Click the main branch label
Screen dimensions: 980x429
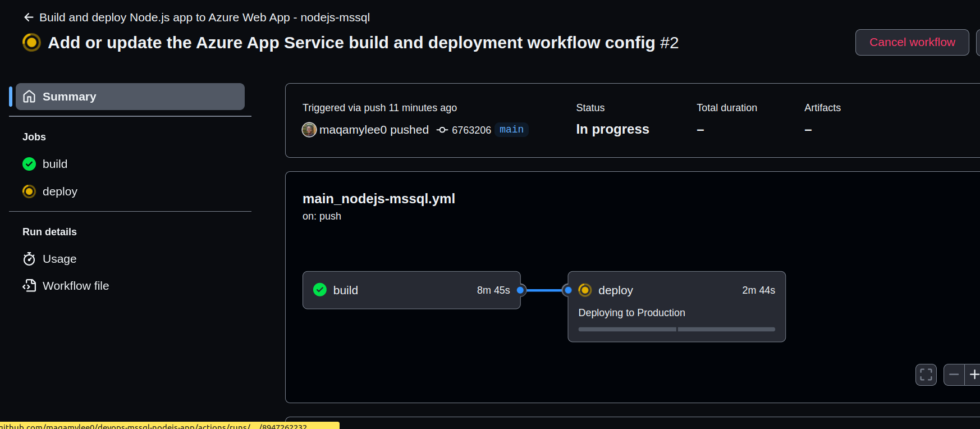pos(511,130)
